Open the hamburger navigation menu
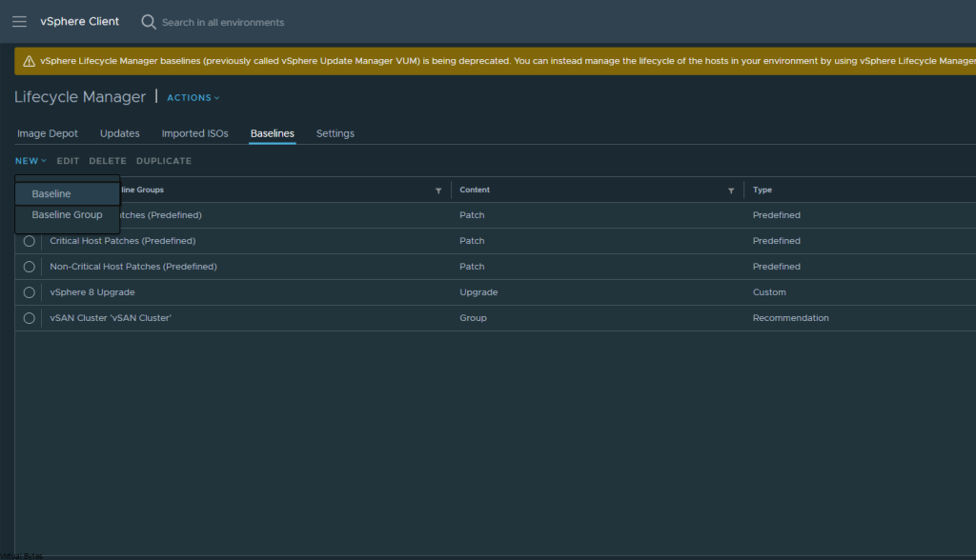976x560 pixels. [19, 22]
